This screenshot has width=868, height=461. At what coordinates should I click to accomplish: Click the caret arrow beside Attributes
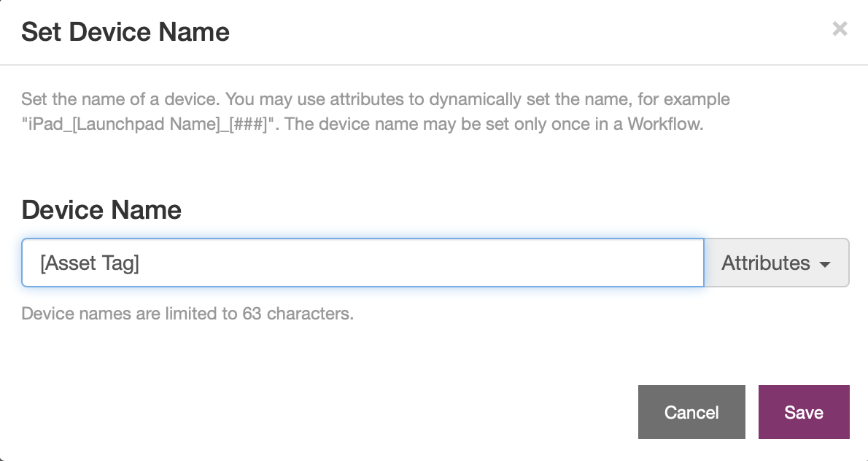[826, 264]
